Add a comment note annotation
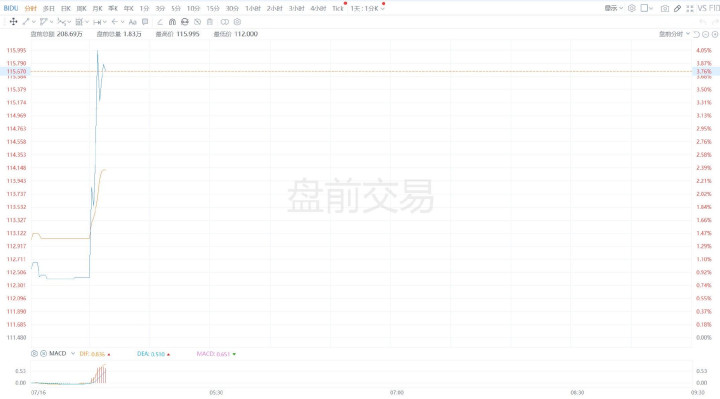720x399 pixels. click(x=145, y=22)
